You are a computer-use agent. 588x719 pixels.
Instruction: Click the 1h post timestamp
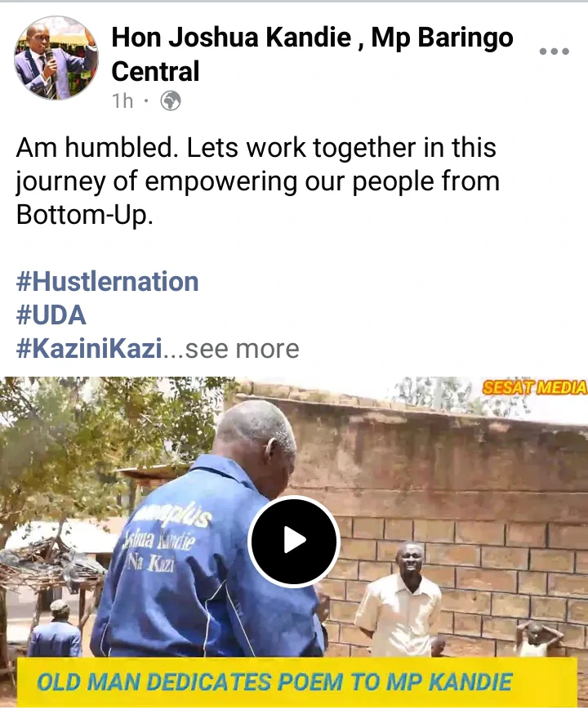coord(122,100)
